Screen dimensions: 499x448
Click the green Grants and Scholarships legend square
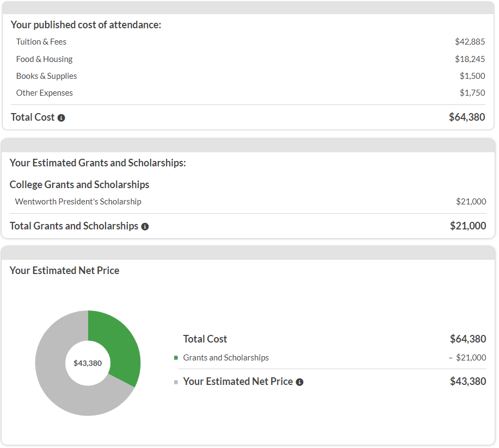[x=176, y=358]
